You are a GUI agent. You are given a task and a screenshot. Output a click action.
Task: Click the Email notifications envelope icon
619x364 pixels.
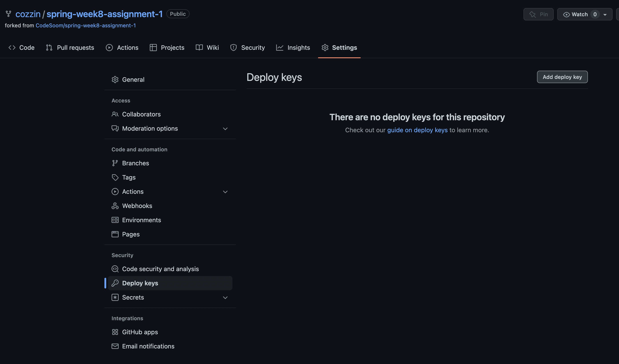point(115,346)
